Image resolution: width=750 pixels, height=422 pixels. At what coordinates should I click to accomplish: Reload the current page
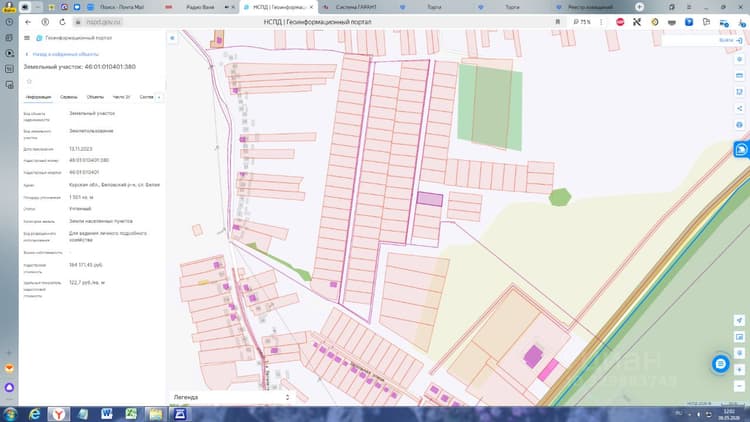click(62, 22)
